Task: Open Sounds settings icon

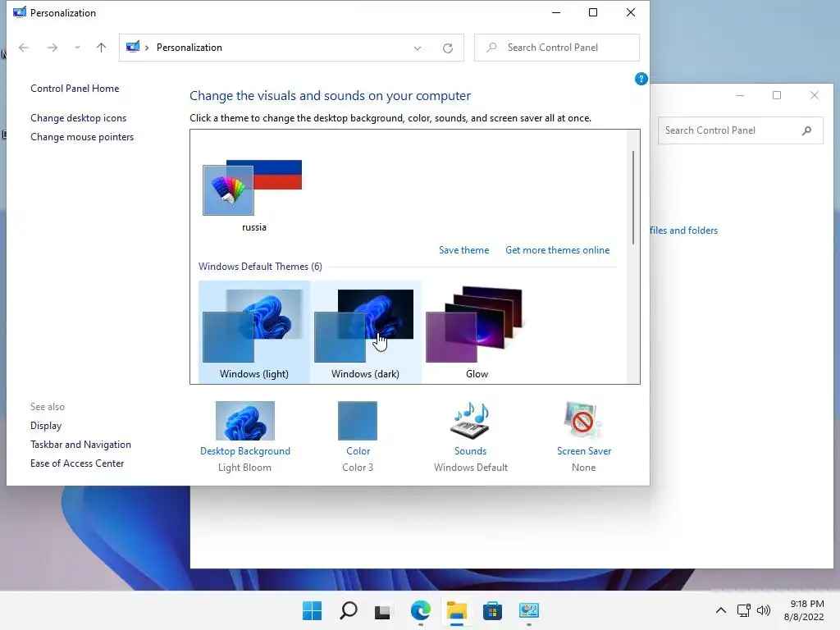Action: (470, 421)
